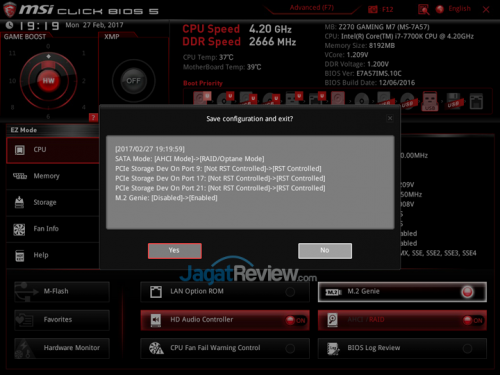Click the BIOS Ver E7A57IMS.10C text
This screenshot has height=375, width=500.
click(363, 73)
